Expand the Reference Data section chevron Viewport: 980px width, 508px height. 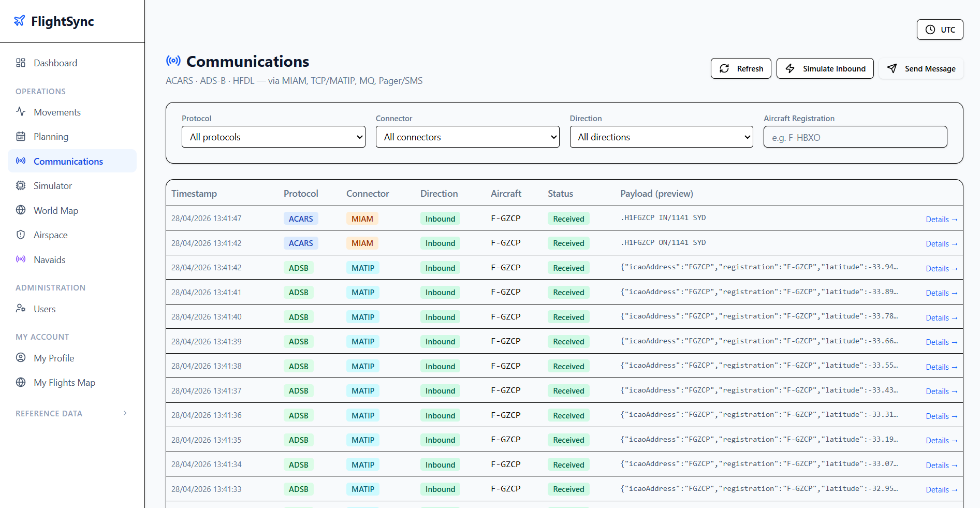pos(125,413)
